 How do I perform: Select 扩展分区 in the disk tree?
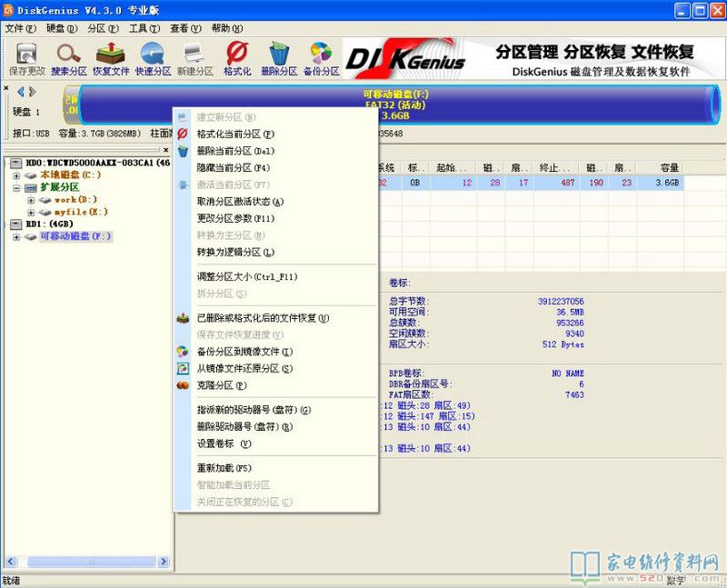point(60,187)
